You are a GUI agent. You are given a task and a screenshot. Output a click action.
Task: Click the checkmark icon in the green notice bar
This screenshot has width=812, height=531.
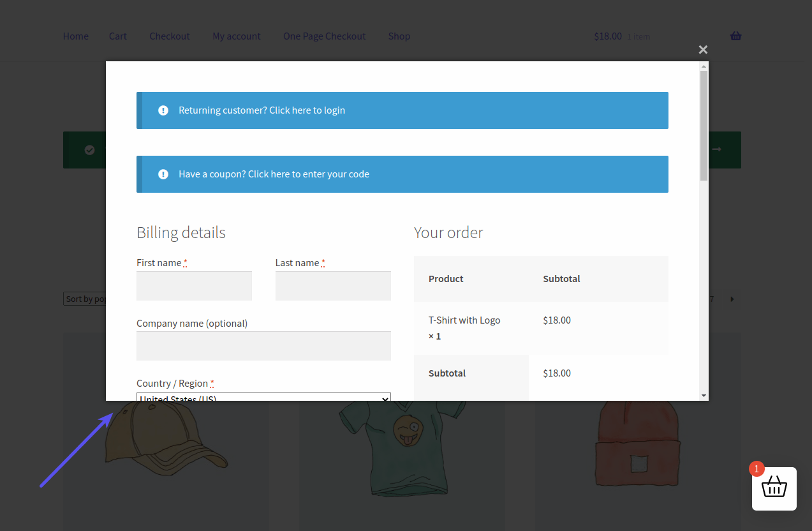coord(89,149)
